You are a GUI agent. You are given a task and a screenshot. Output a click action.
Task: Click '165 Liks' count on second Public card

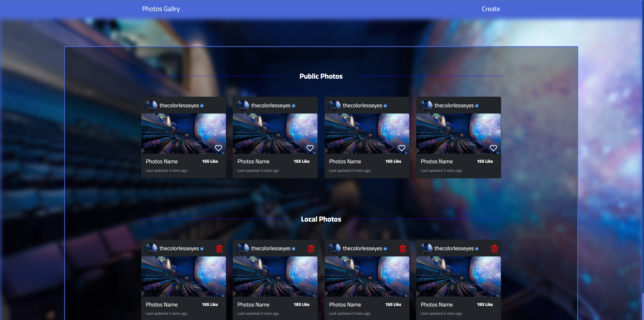[x=302, y=161]
